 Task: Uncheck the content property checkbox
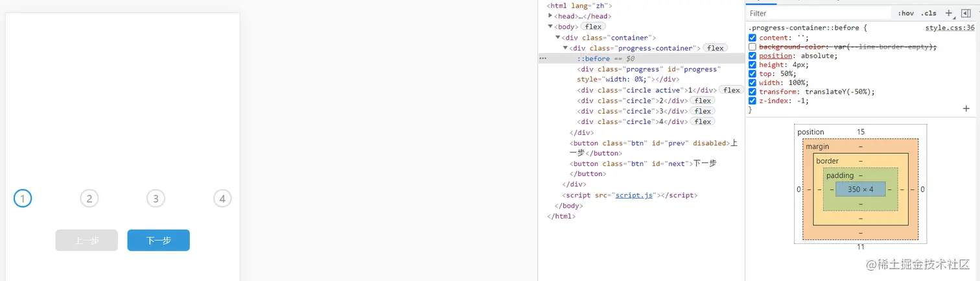[x=752, y=38]
